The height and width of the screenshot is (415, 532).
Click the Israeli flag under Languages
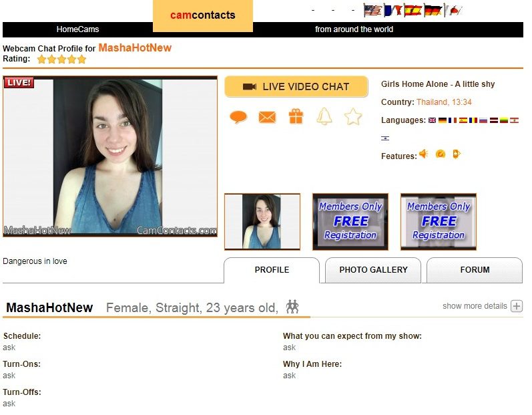(385, 138)
